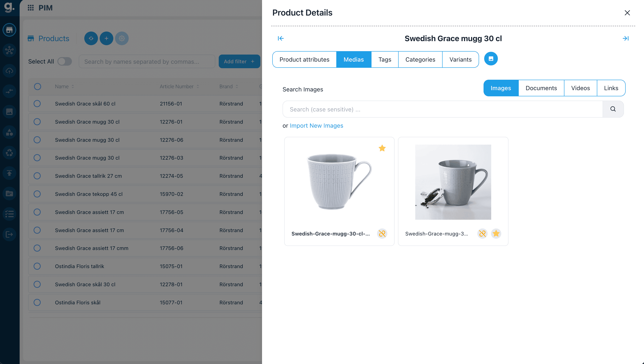Viewport: 644px width, 364px height.
Task: Click the Import New Images link
Action: pos(316,126)
